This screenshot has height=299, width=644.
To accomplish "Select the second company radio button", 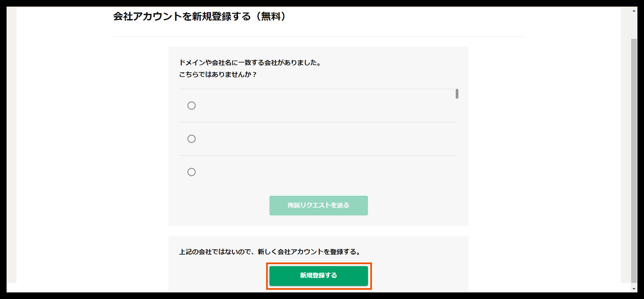I will pos(192,138).
